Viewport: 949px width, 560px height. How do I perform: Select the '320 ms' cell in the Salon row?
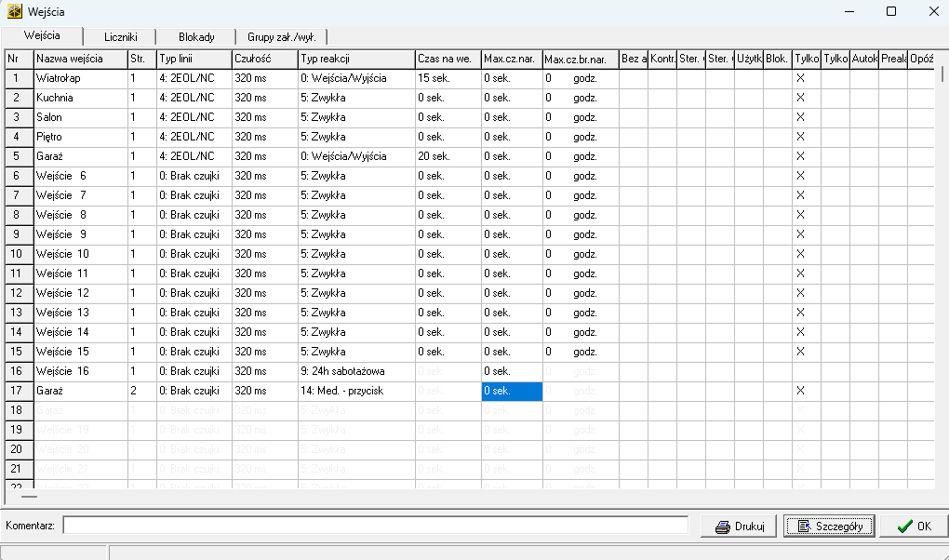[265, 117]
